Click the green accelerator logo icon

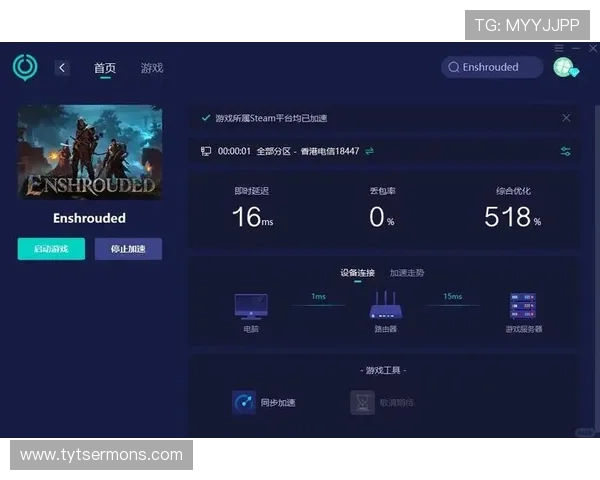point(25,67)
